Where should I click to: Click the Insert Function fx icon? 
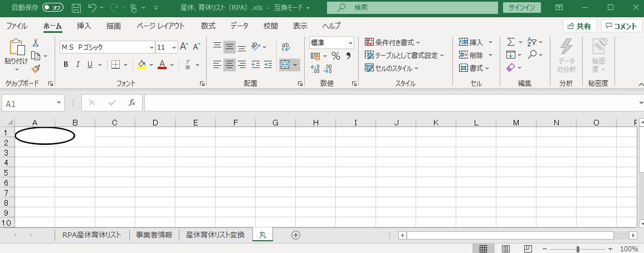(132, 103)
